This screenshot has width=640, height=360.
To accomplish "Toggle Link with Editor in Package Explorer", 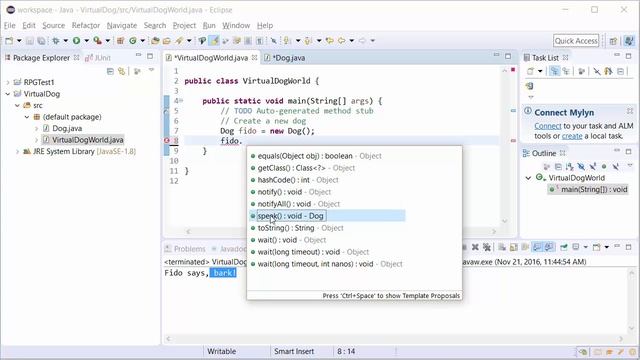I will 122,71.
